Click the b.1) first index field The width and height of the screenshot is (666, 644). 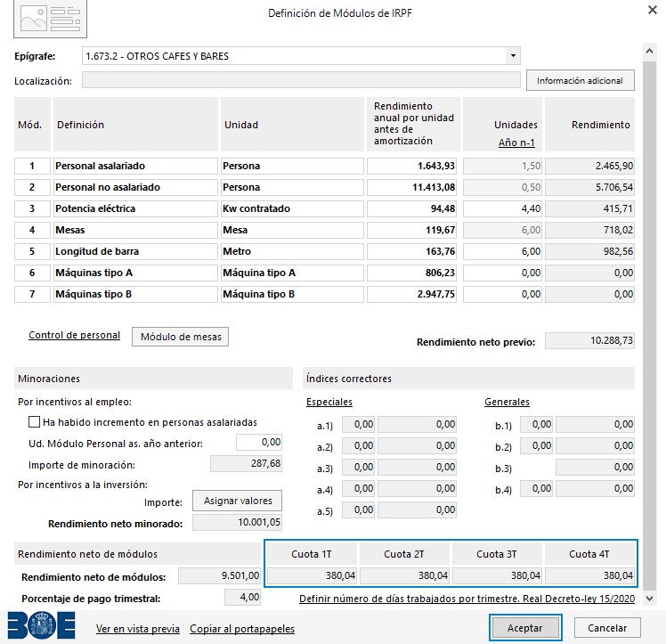pyautogui.click(x=537, y=424)
